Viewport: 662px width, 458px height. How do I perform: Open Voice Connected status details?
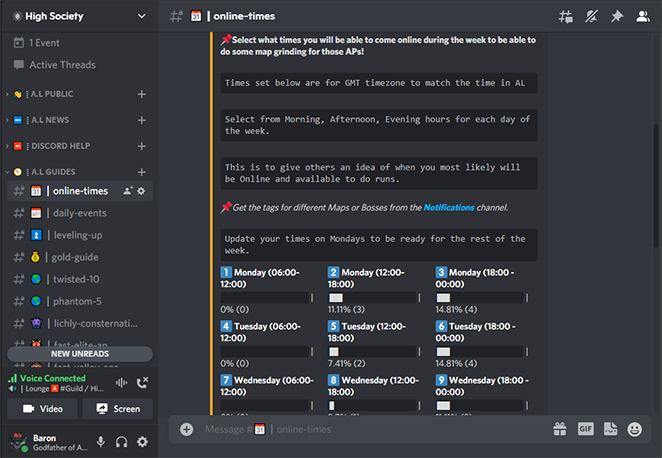pos(53,378)
